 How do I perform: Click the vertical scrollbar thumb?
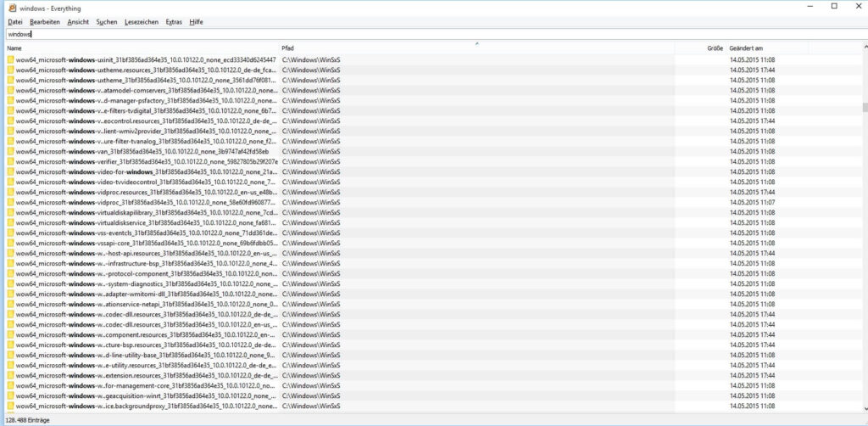tap(865, 107)
